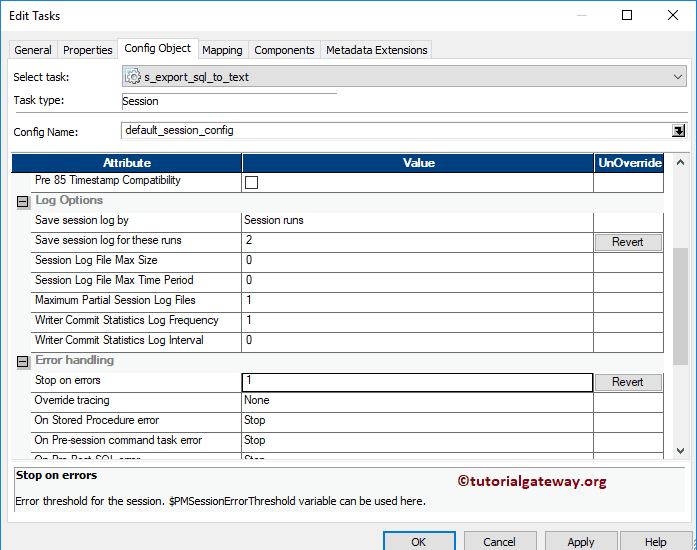
Task: Switch to the Properties tab
Action: pyautogui.click(x=88, y=50)
